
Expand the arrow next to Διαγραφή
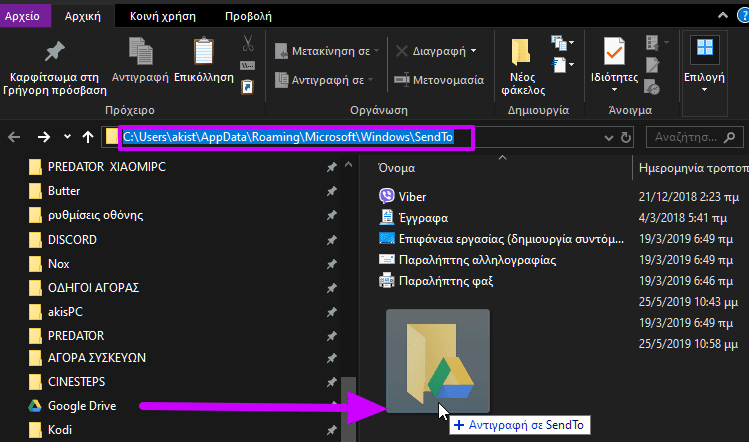[473, 51]
